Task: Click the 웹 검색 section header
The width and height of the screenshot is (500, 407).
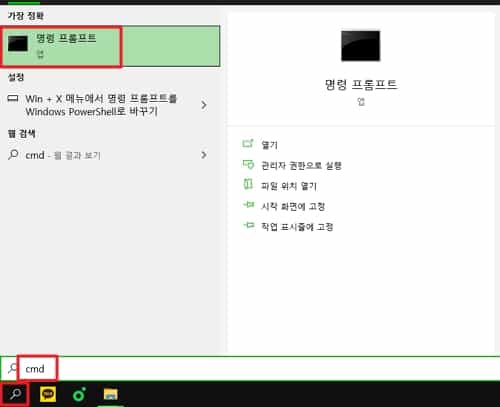Action: point(21,134)
